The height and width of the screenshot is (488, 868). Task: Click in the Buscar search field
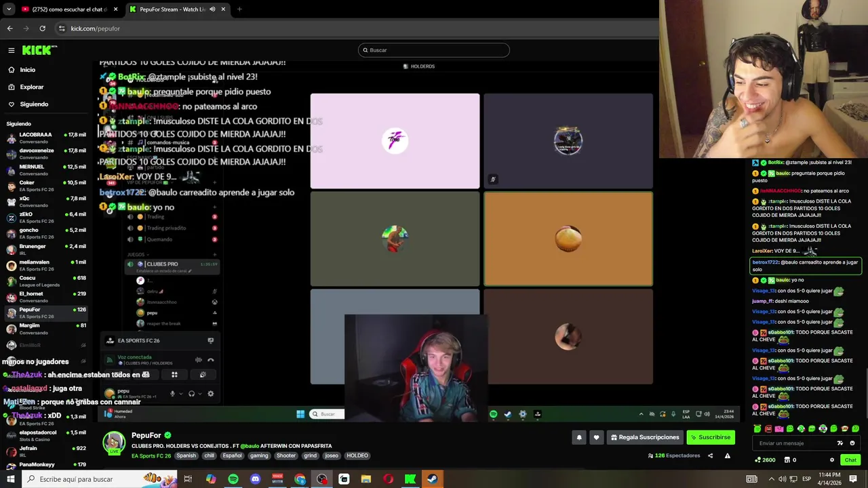click(x=434, y=50)
